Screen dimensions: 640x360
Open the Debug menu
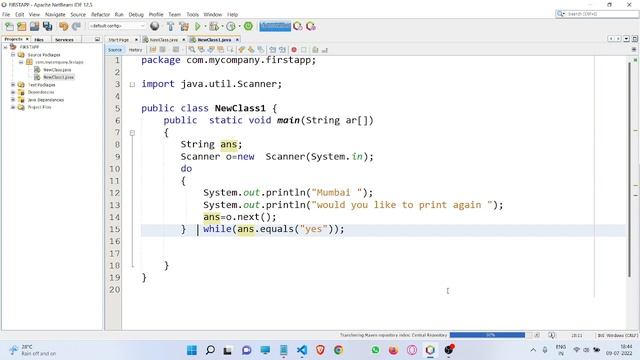136,14
